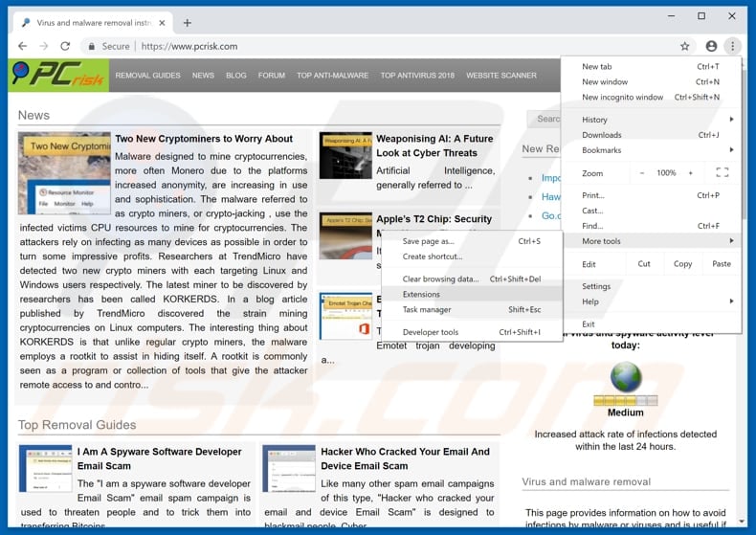Open TOP ANTIVIRUS 2018 nav item

pos(417,76)
